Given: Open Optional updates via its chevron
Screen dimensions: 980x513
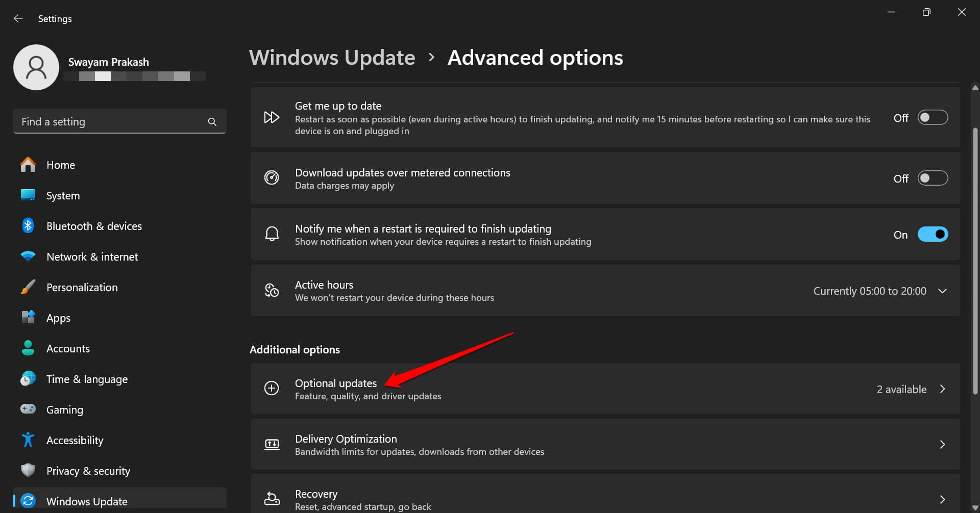Looking at the screenshot, I should coord(942,389).
